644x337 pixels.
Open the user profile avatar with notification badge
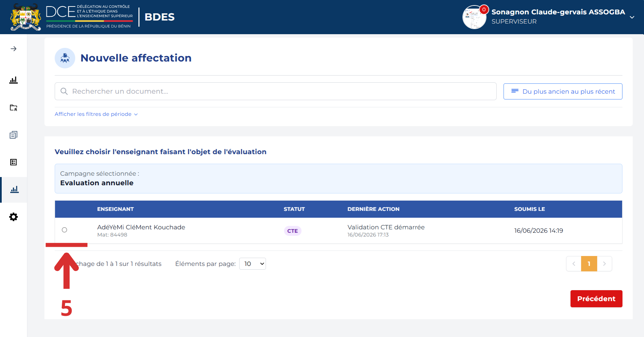click(x=475, y=17)
